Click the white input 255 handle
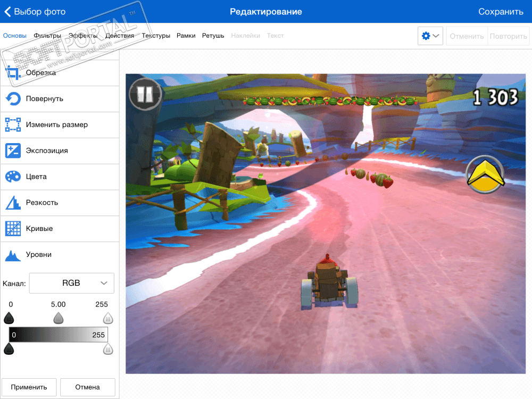 [108, 318]
